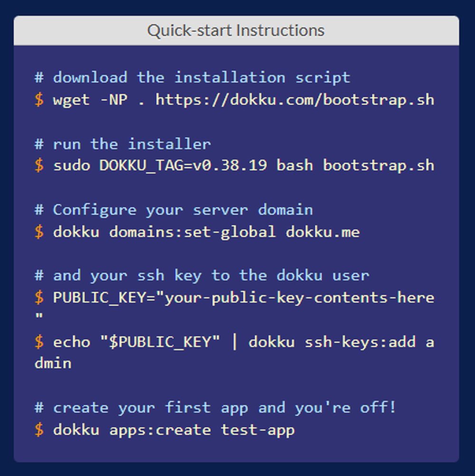
Task: Click the '# run the installer' comment
Action: click(123, 143)
